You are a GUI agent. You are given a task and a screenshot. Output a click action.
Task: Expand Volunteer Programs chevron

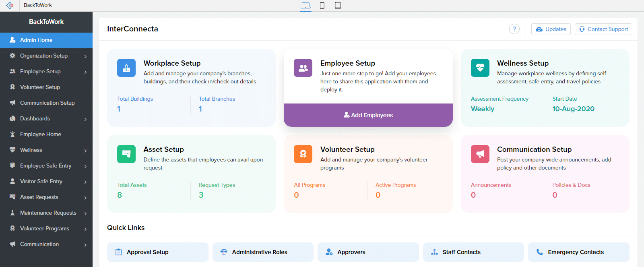(85, 229)
